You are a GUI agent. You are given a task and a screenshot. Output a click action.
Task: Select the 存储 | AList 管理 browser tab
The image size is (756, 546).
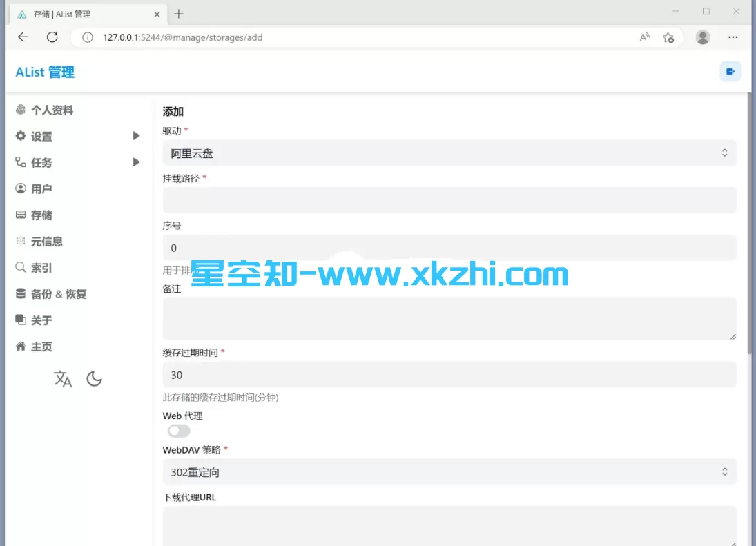[83, 13]
